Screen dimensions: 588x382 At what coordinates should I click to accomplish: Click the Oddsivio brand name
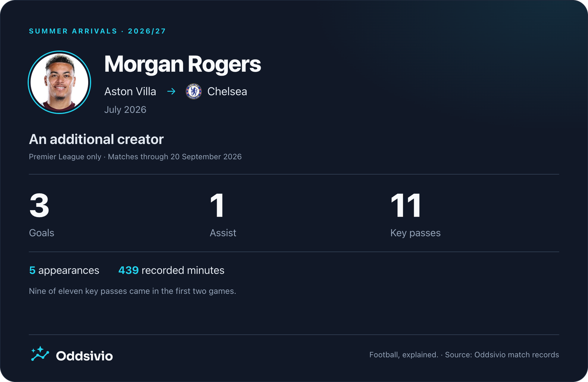point(84,356)
